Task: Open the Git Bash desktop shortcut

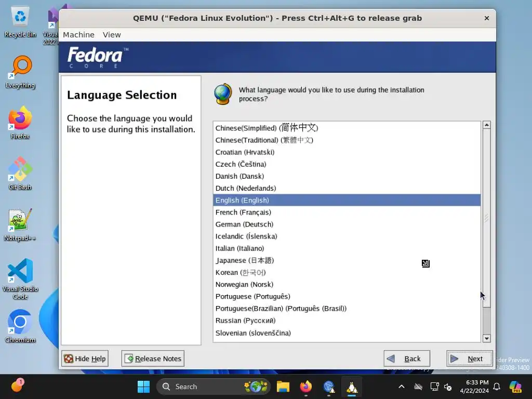Action: [20, 174]
